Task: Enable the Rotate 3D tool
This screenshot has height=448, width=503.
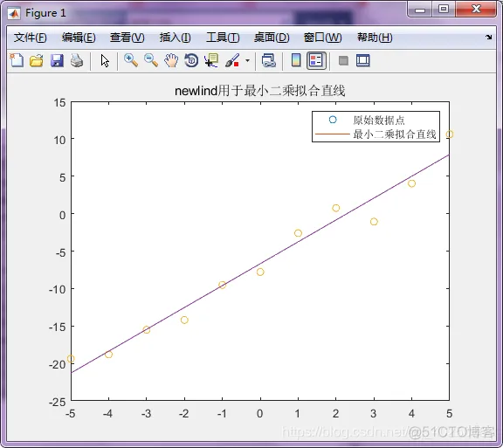Action: tap(191, 60)
